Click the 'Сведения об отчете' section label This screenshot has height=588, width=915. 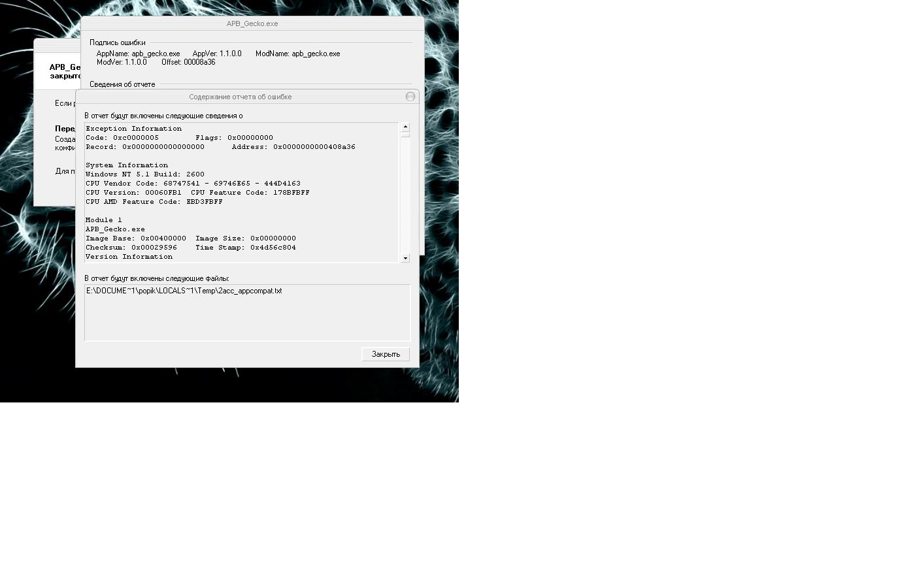pyautogui.click(x=122, y=84)
